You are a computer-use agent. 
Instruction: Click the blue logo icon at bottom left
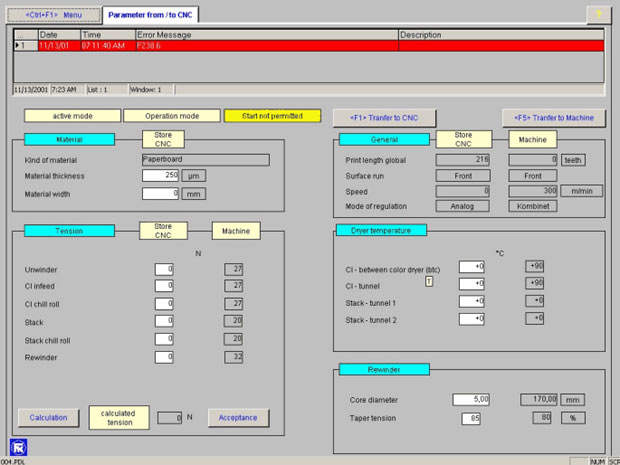tap(18, 448)
